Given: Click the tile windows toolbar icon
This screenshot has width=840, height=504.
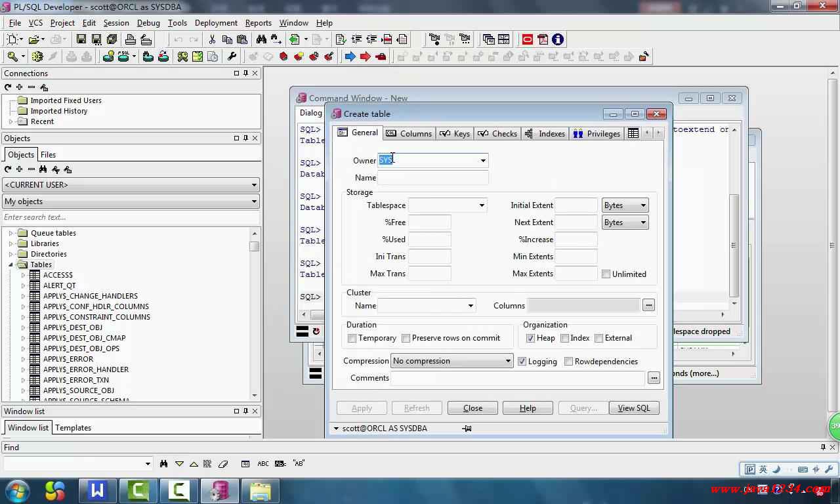Looking at the screenshot, I should coord(504,39).
